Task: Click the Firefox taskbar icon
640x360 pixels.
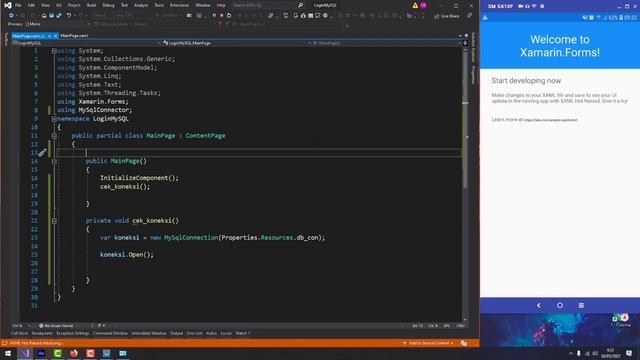Action: 74,353
